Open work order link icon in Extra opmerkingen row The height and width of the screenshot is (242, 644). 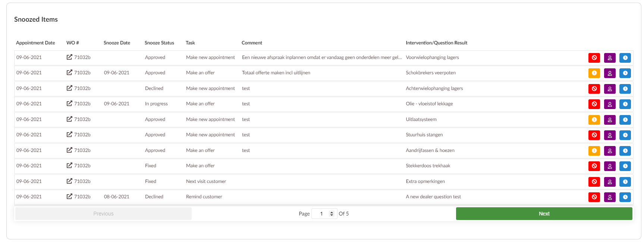coord(69,181)
